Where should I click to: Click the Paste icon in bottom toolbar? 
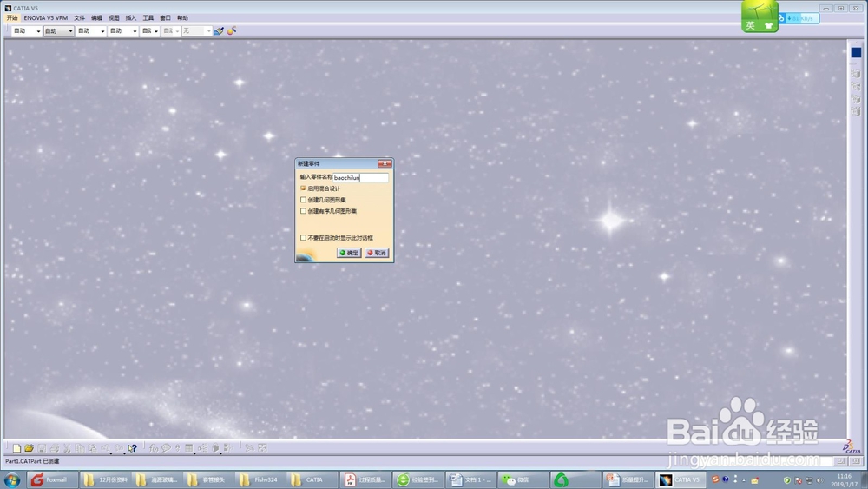[x=93, y=448]
